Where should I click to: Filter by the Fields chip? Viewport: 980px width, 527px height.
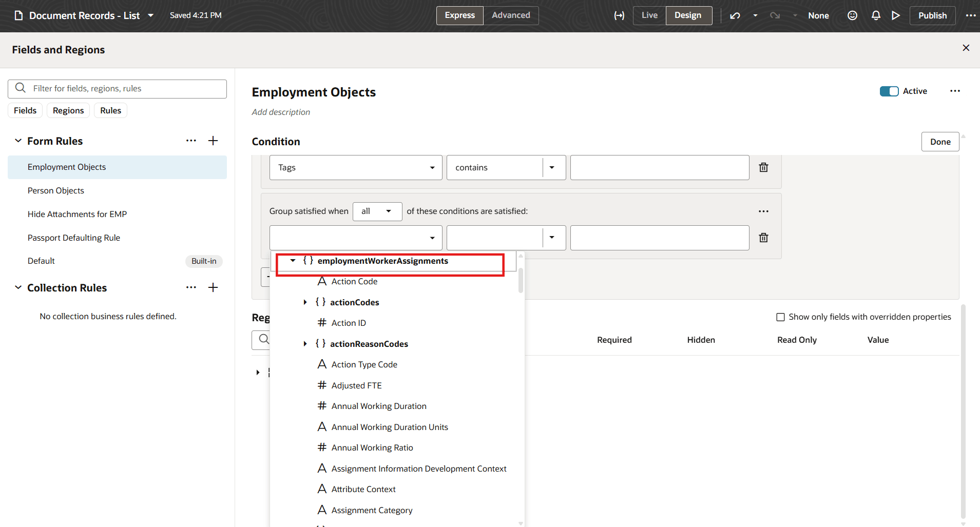(x=25, y=110)
